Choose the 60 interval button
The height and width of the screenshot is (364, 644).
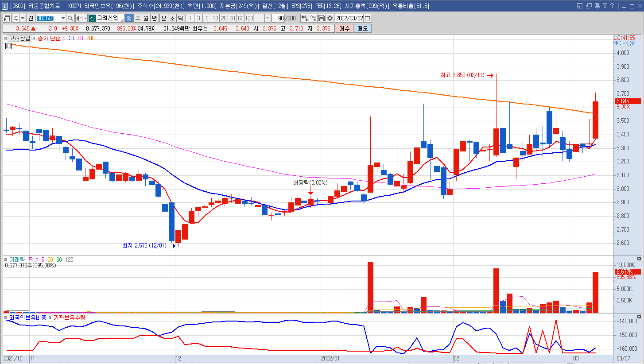tap(241, 18)
